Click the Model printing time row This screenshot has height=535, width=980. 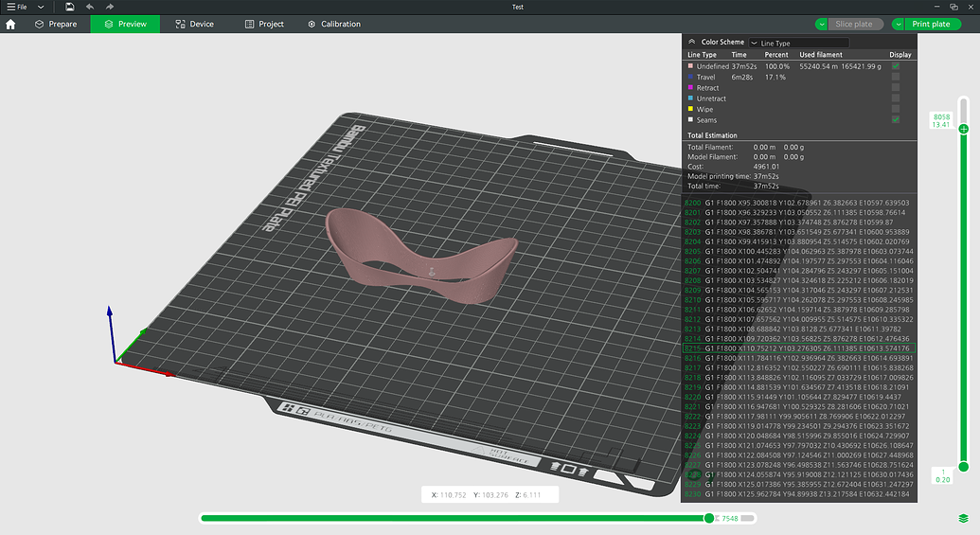coord(733,176)
